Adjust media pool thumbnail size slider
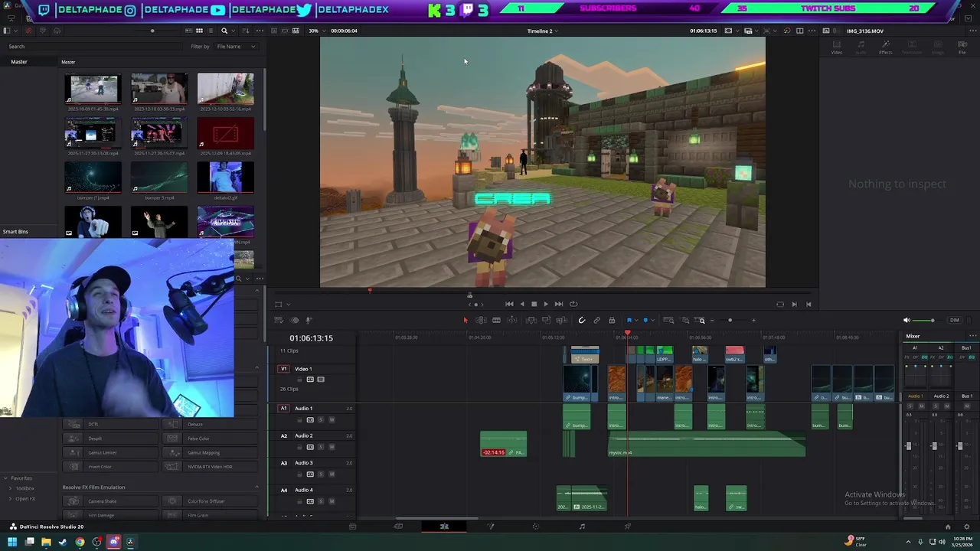This screenshot has height=551, width=980. [152, 31]
